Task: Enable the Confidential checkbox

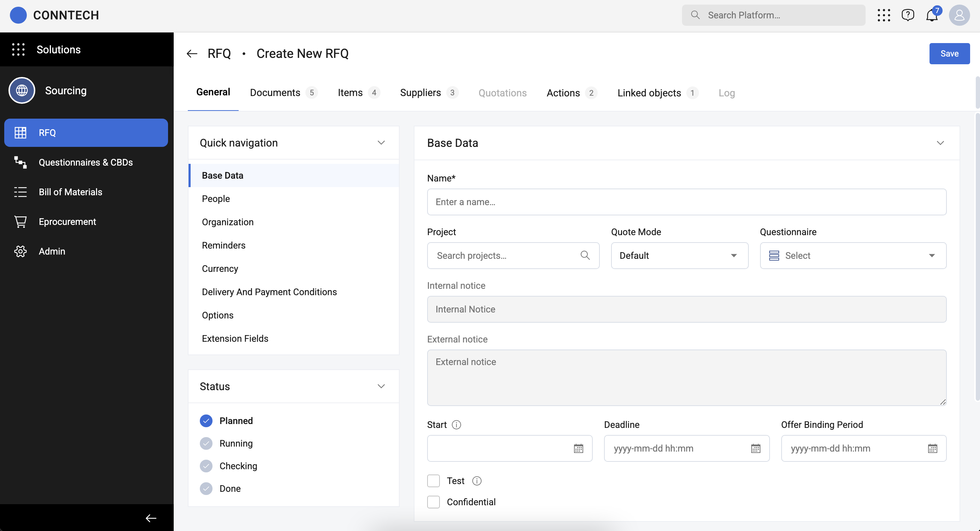Action: (x=433, y=502)
